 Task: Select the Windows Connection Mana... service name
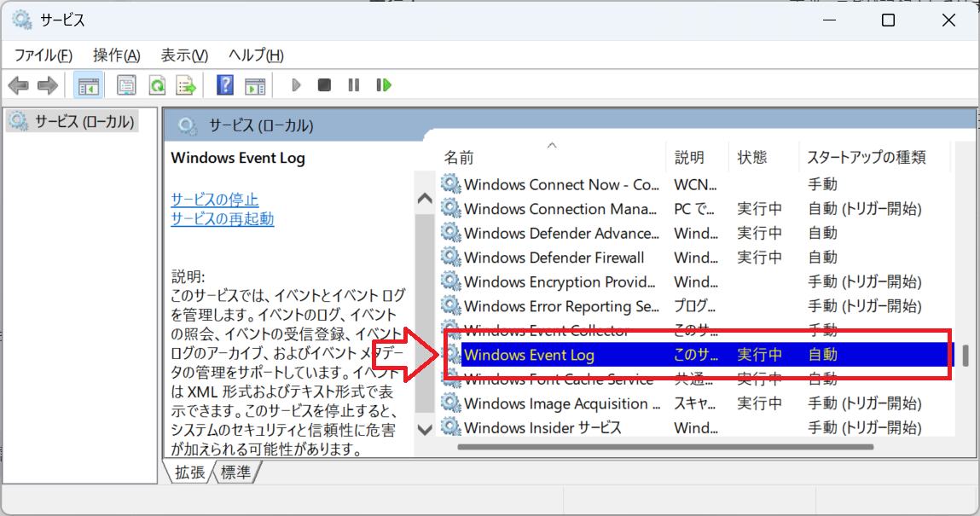point(560,209)
